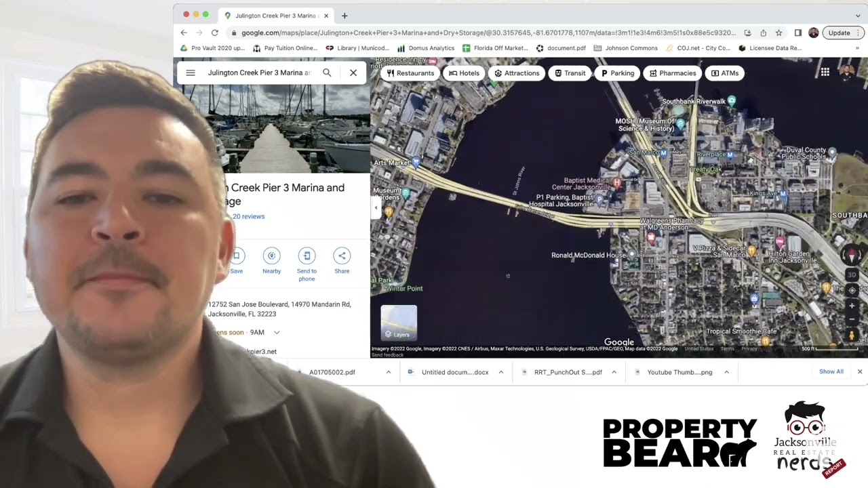
Task: Open Domus Analytics bookmark
Action: tap(426, 48)
